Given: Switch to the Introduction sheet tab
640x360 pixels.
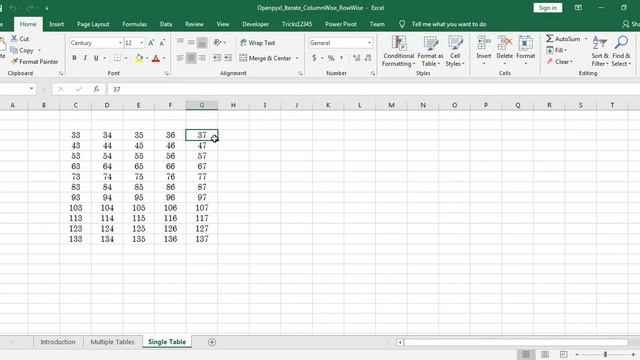Looking at the screenshot, I should point(58,342).
